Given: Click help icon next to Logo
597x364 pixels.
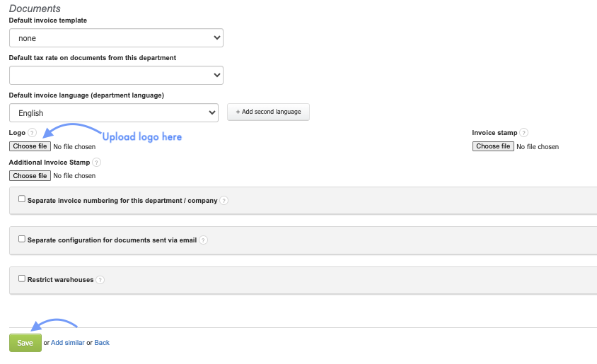Looking at the screenshot, I should pos(32,133).
